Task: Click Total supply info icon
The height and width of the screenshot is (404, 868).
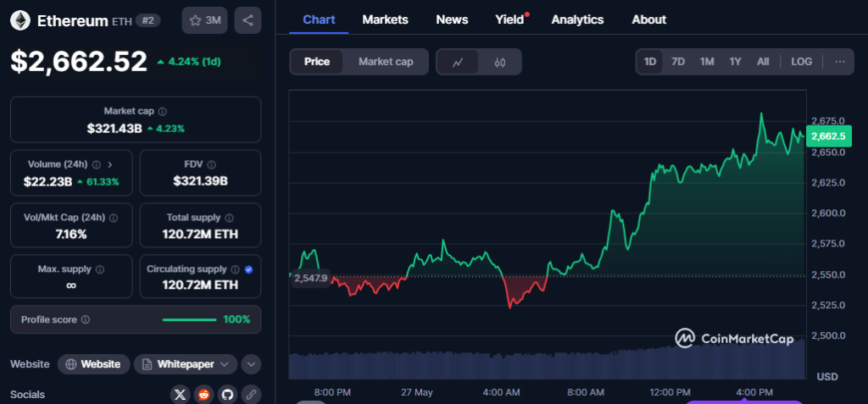Action: point(229,218)
